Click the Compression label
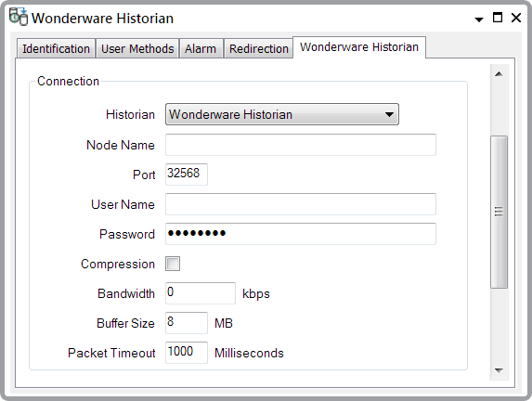The image size is (532, 401). click(x=118, y=264)
